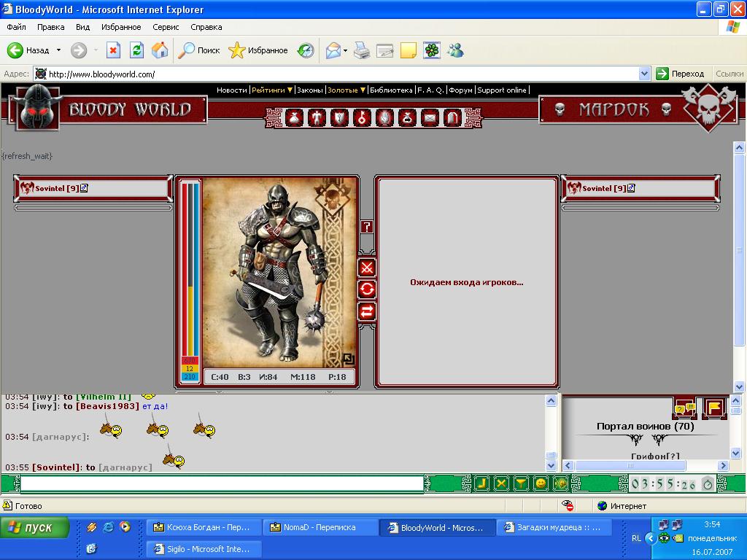Click the expand icon on portrait corner
The image size is (747, 560).
(x=348, y=359)
